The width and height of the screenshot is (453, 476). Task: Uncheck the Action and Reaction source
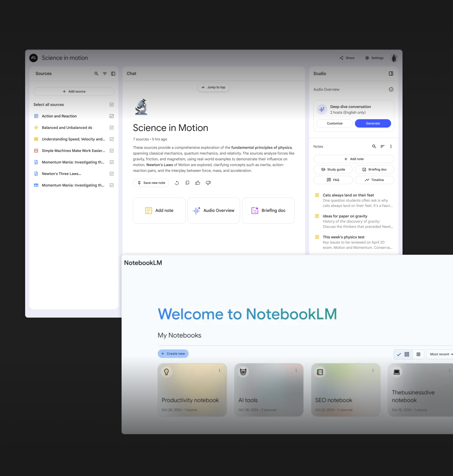click(112, 116)
